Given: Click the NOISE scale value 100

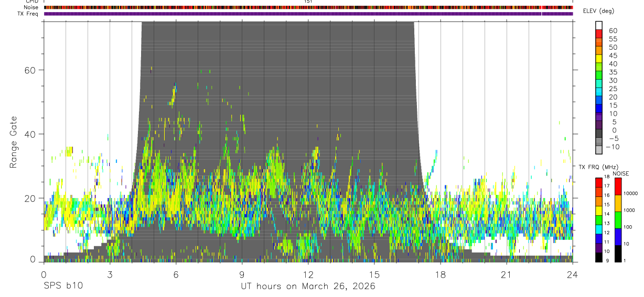Looking at the screenshot, I should 627,227.
